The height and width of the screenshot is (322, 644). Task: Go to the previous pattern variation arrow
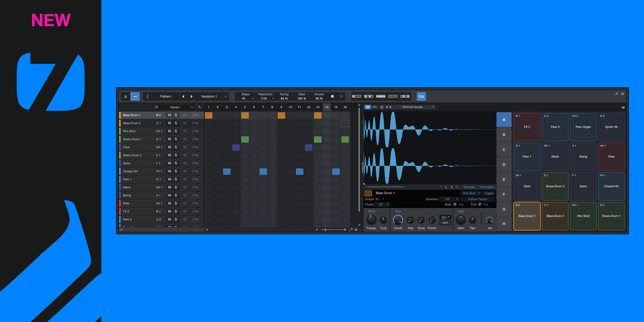pos(183,97)
